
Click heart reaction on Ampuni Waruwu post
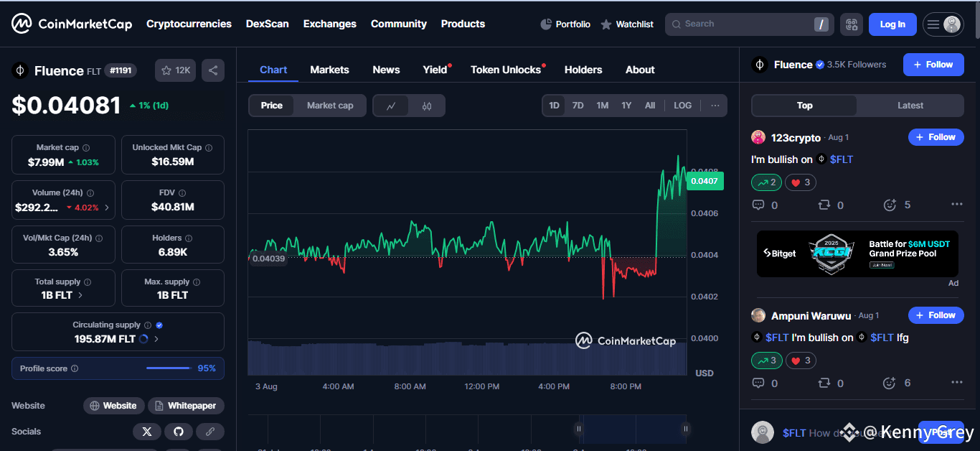pyautogui.click(x=801, y=361)
